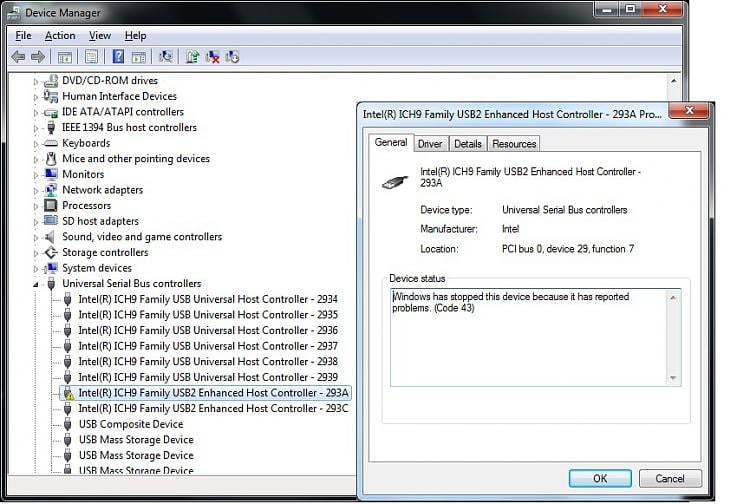This screenshot has height=504, width=750.
Task: Expand the Human Interface Devices node
Action: [x=35, y=97]
